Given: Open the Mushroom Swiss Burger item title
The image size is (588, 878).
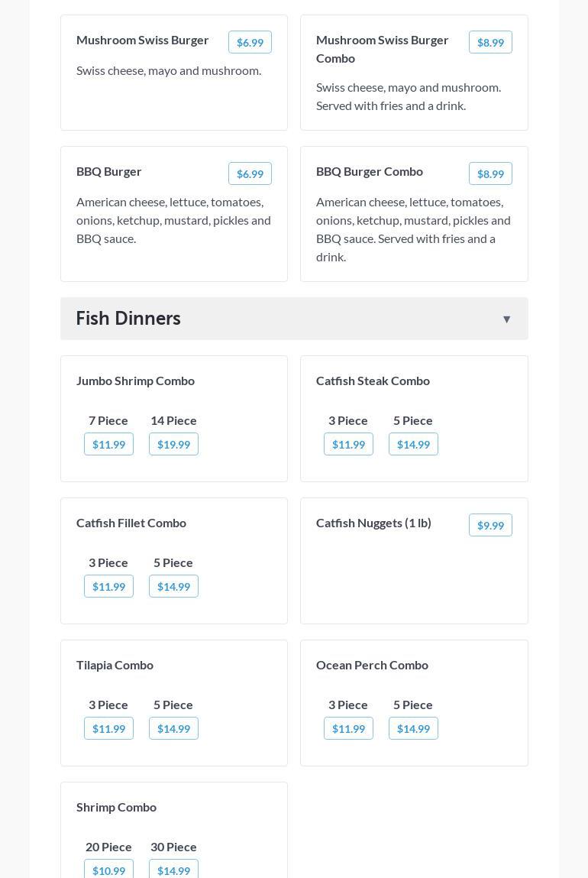Looking at the screenshot, I should [143, 40].
